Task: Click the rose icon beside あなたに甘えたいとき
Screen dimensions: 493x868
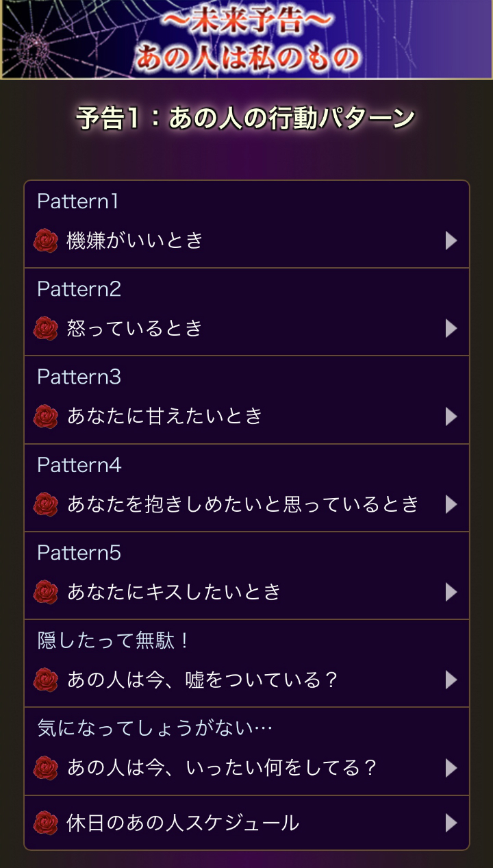Action: pos(46,416)
